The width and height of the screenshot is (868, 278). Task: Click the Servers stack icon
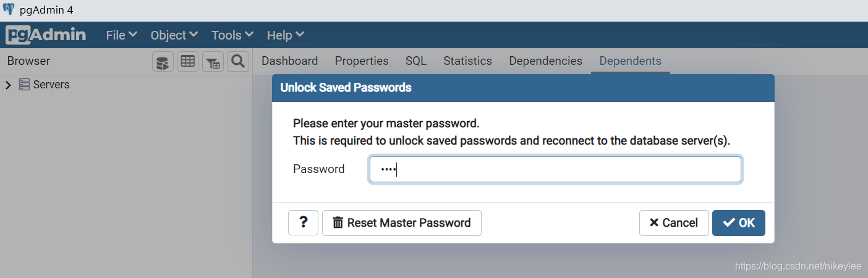24,85
